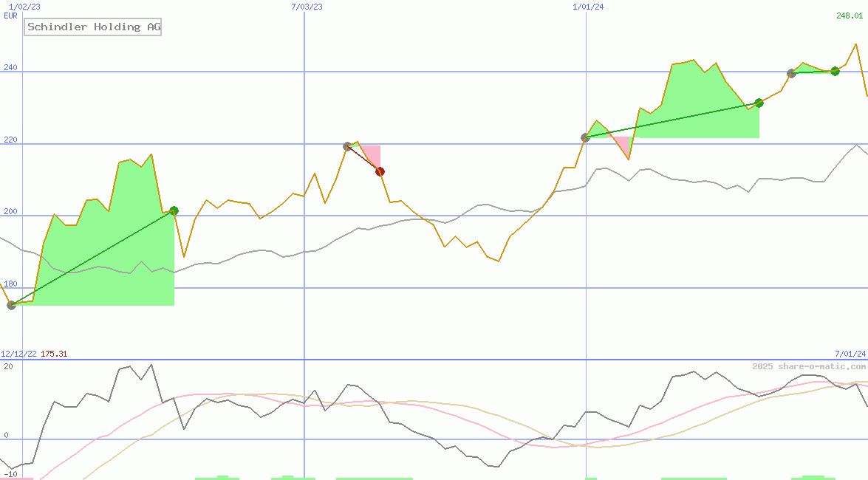Click the Schindler Holding AG title box
The image size is (868, 480).
click(92, 27)
